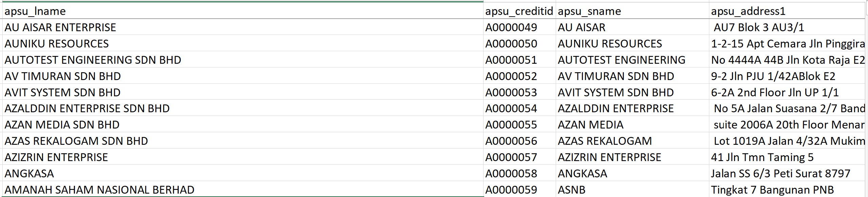The height and width of the screenshot is (197, 868).
Task: Click cell AU AISAR ENTERPRISE
Action: (243, 27)
